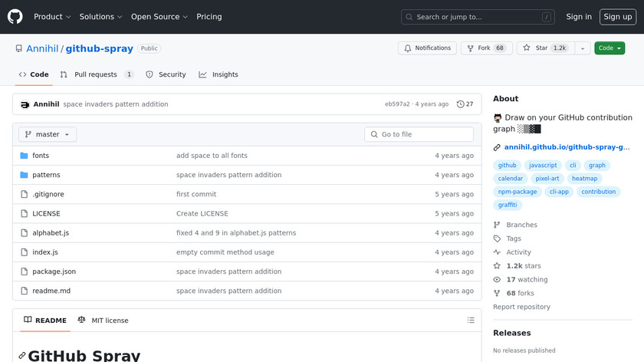The image size is (644, 362).
Task: Click Annihil's avatar in the commit bar
Action: click(25, 104)
